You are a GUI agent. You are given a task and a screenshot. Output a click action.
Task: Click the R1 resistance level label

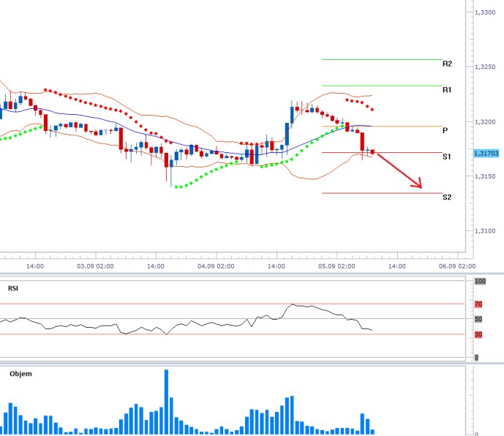447,90
